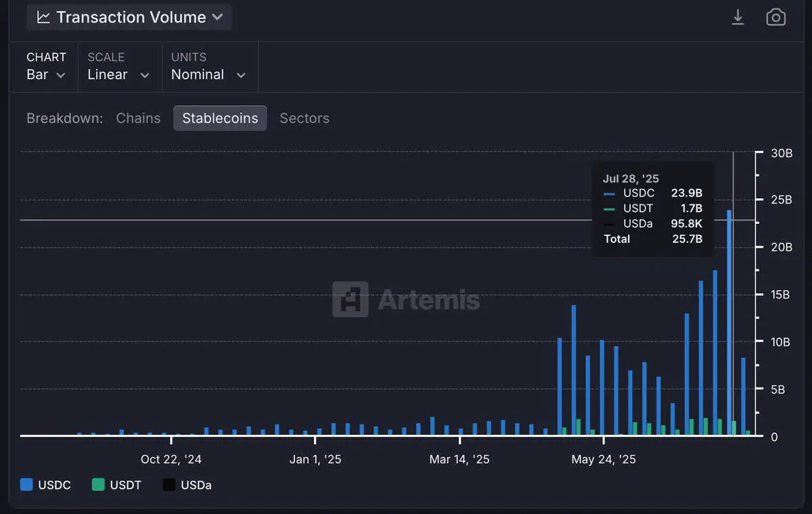Click the tooltip USDT 1.7B value
Image resolution: width=812 pixels, height=514 pixels.
691,208
